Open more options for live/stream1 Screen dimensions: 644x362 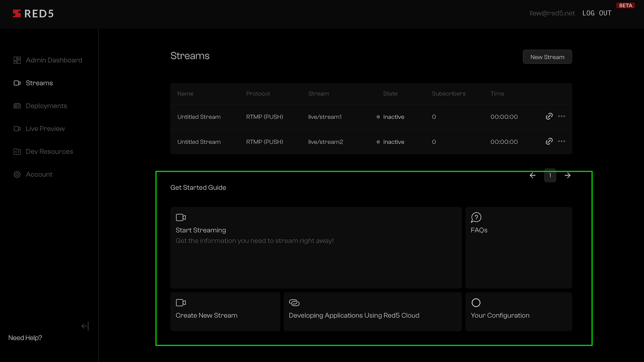pyautogui.click(x=562, y=116)
